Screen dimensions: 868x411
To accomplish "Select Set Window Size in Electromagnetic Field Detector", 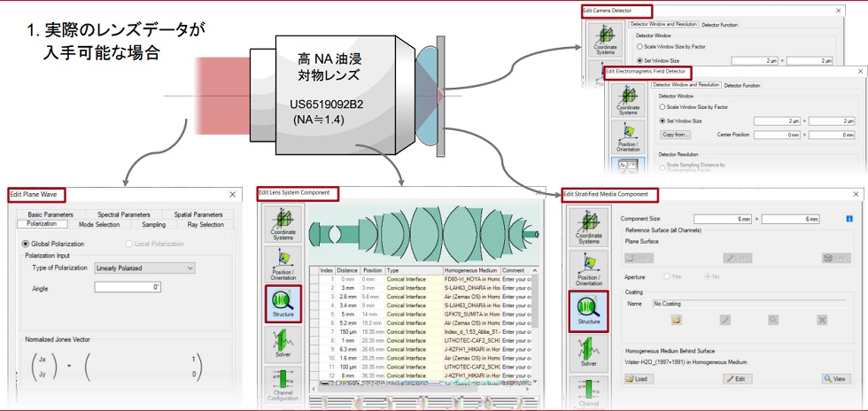I will tap(663, 120).
